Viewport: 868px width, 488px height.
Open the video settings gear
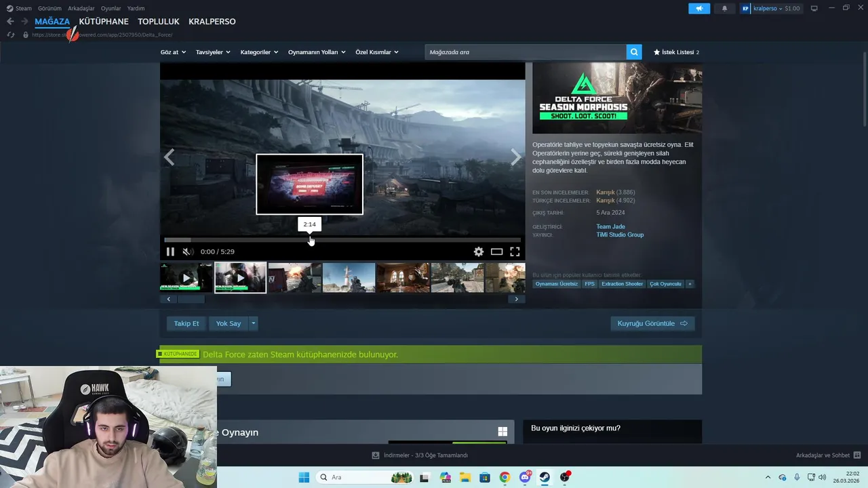[x=479, y=251]
